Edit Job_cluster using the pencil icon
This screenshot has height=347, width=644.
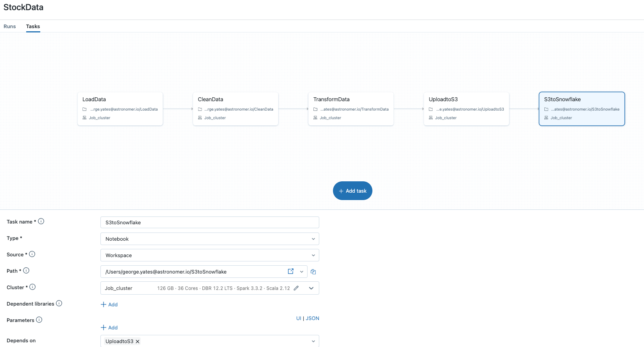(296, 288)
